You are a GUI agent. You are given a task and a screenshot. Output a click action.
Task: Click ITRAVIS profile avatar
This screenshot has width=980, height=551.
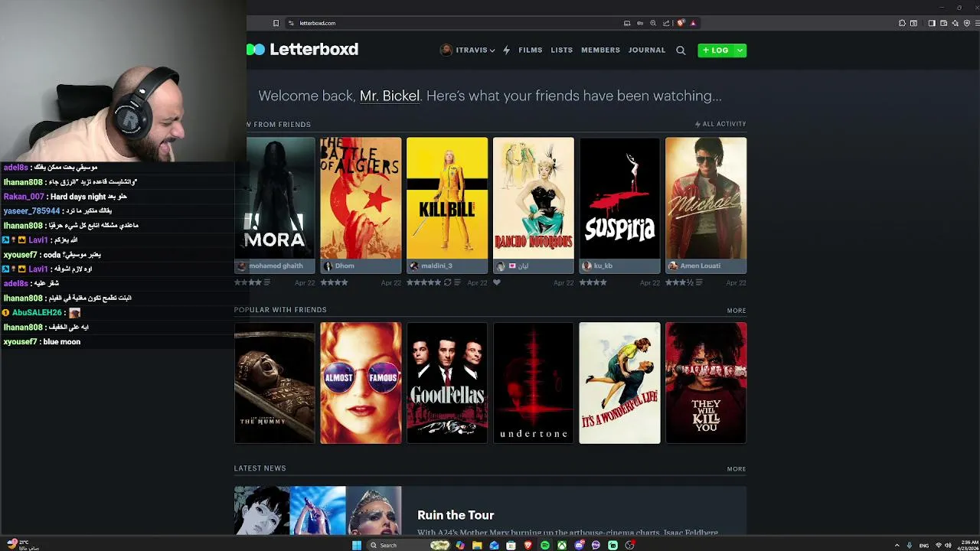coord(446,51)
